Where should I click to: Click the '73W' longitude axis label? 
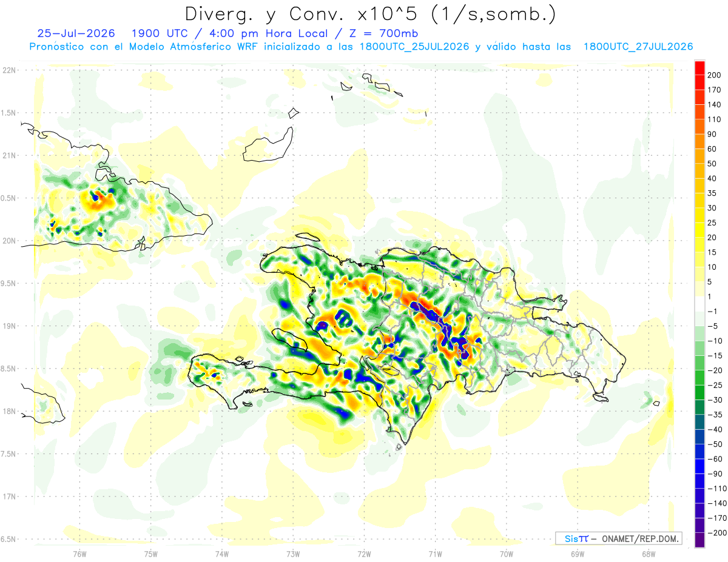293,553
